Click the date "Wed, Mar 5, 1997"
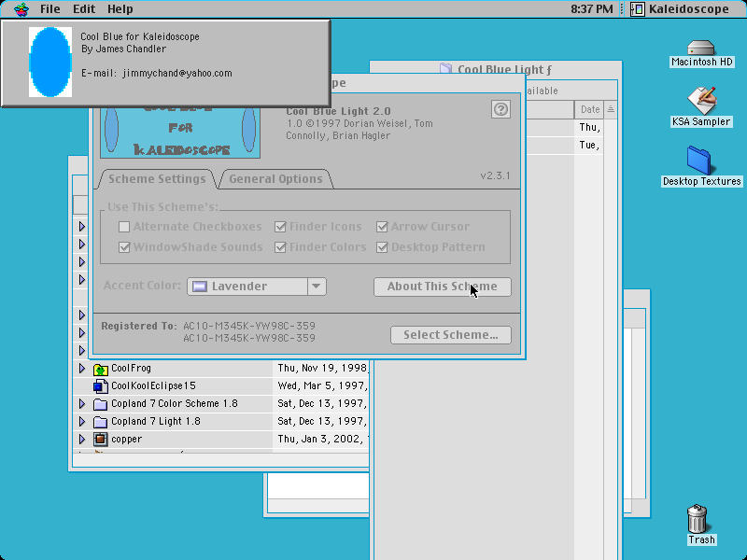 (x=322, y=385)
